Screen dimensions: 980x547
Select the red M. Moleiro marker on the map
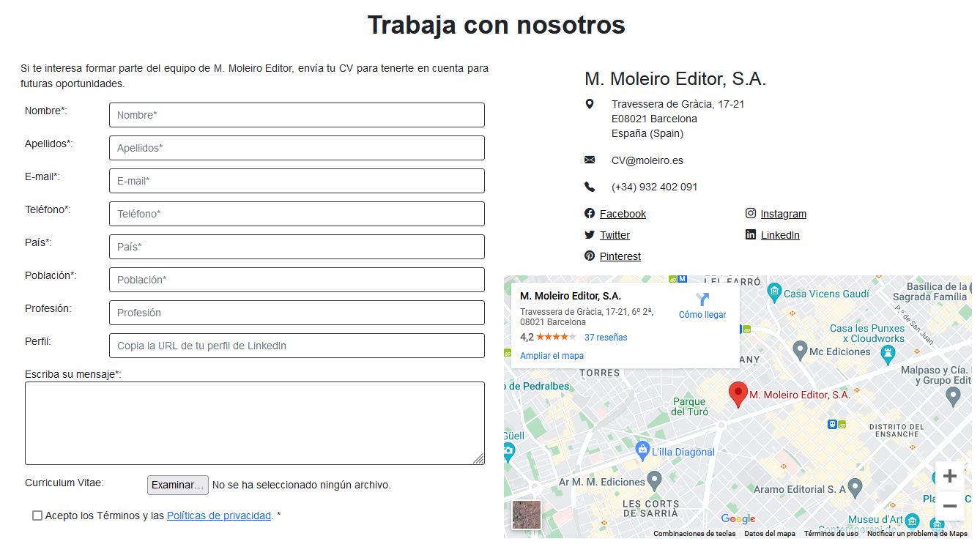[x=738, y=393]
